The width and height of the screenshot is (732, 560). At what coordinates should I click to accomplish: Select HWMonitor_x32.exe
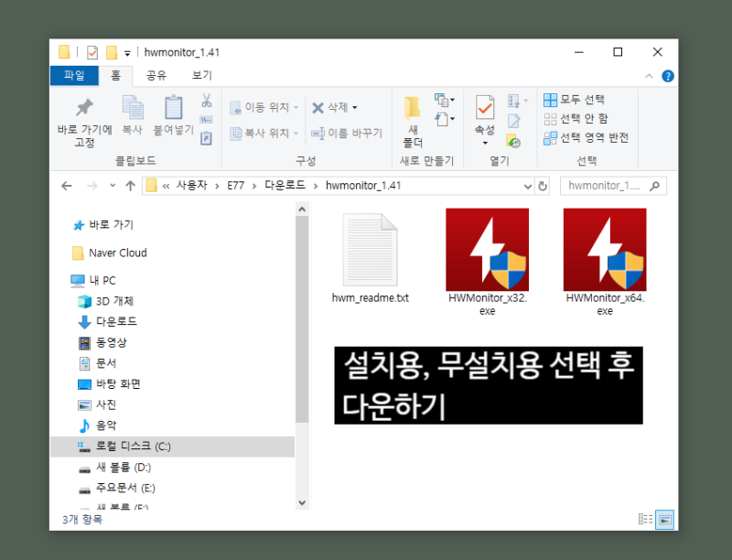(x=488, y=263)
